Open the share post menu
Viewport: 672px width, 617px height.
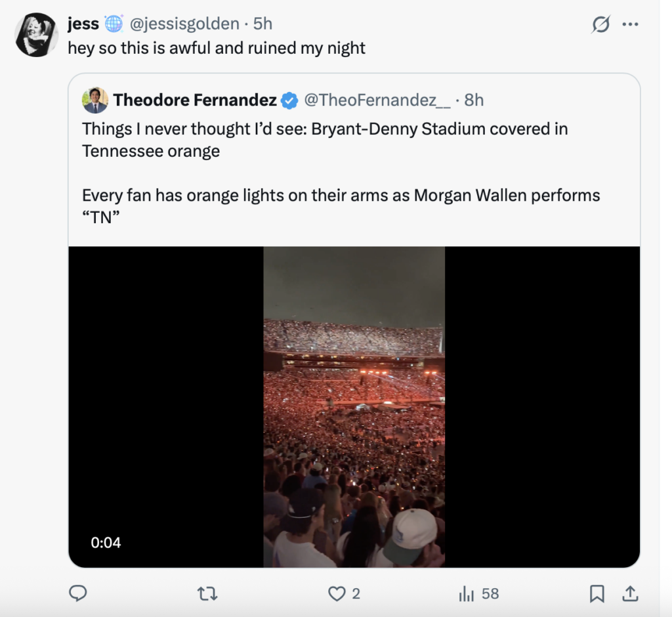pos(630,593)
